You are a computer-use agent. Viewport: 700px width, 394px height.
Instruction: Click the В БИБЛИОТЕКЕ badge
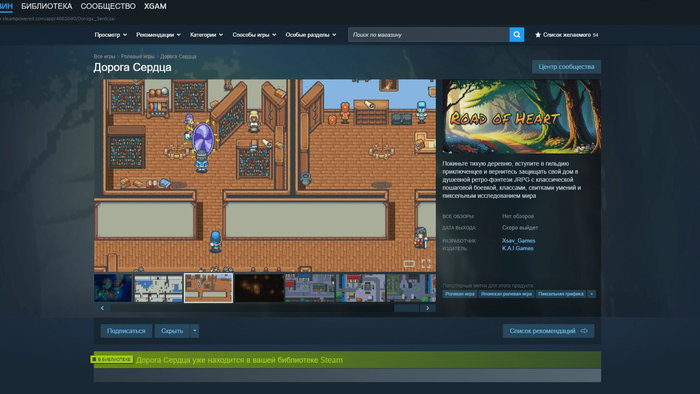(112, 359)
